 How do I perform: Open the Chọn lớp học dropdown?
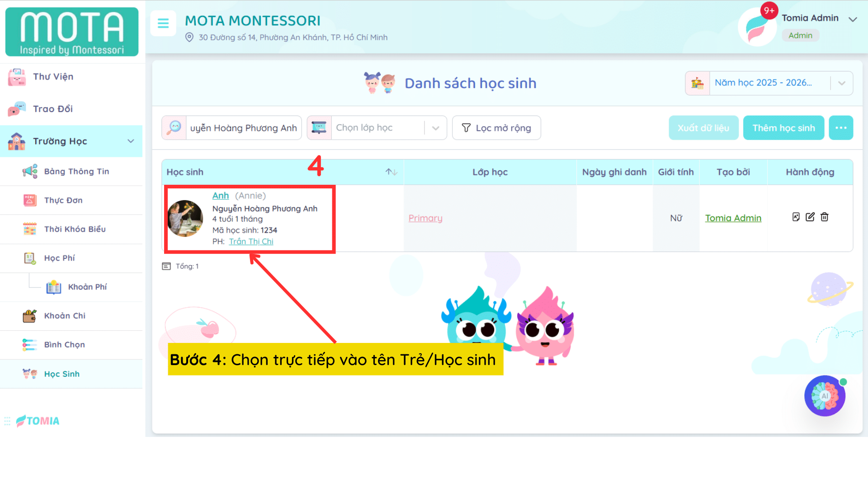(x=389, y=128)
